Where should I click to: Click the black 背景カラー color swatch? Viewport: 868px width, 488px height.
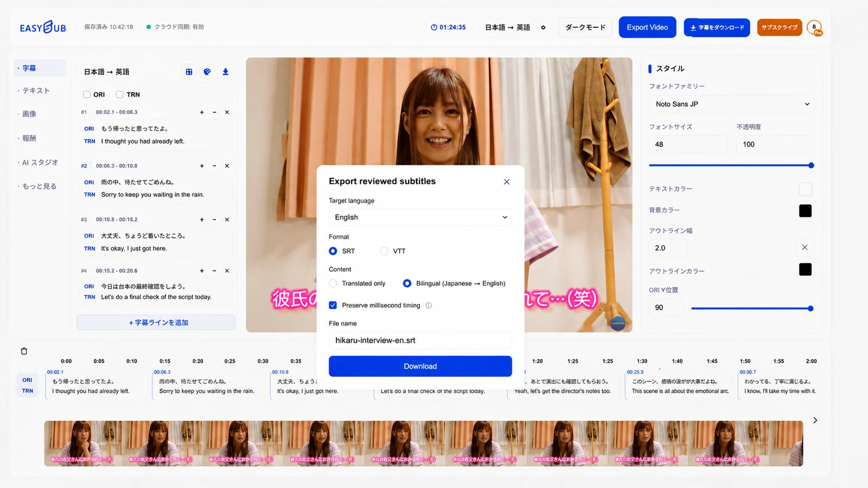805,210
